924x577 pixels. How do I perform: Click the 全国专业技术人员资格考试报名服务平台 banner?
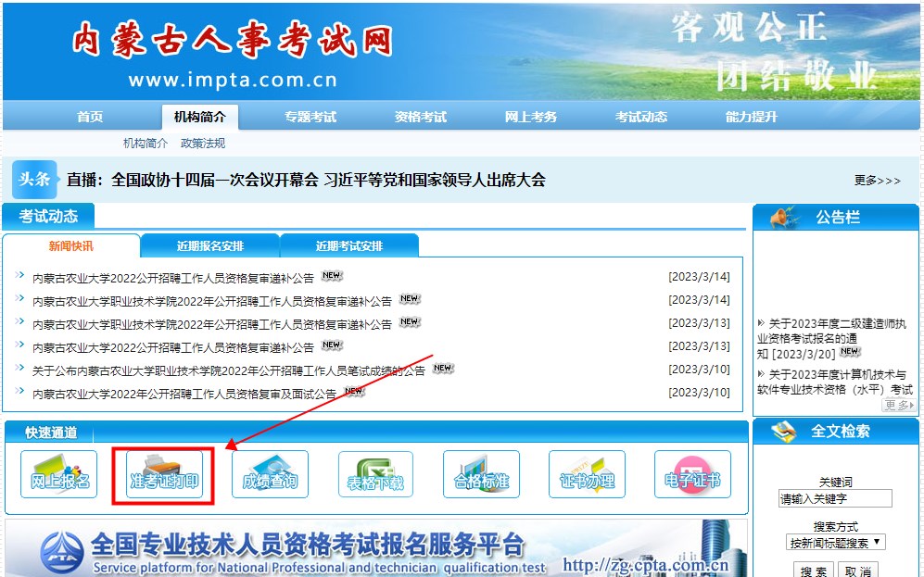point(371,551)
